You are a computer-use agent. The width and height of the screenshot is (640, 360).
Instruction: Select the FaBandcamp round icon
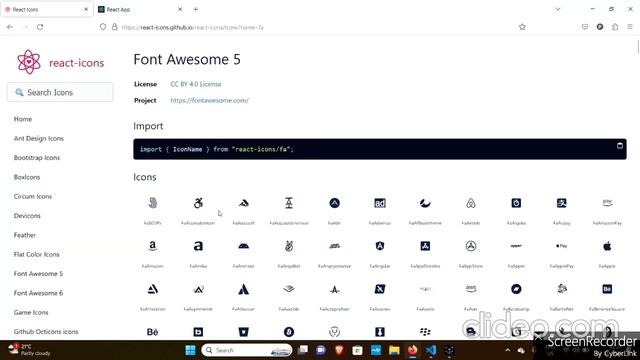pyautogui.click(x=516, y=289)
